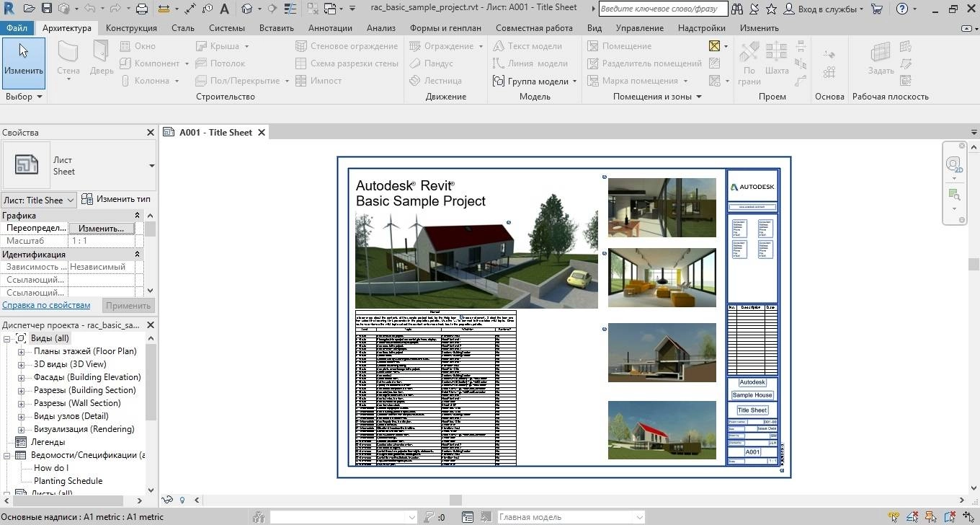The height and width of the screenshot is (525, 980).
Task: Open the Sheet type selector dropdown arrow
Action: (x=151, y=166)
